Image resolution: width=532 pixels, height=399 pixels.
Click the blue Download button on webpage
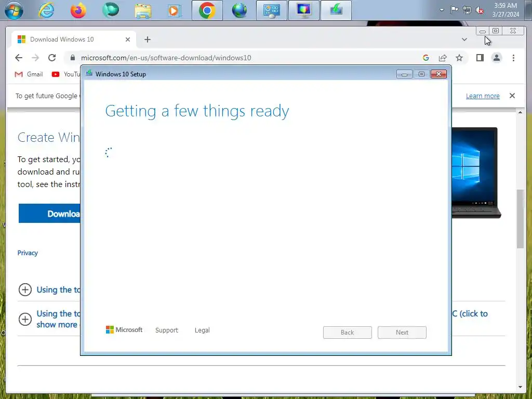point(49,214)
